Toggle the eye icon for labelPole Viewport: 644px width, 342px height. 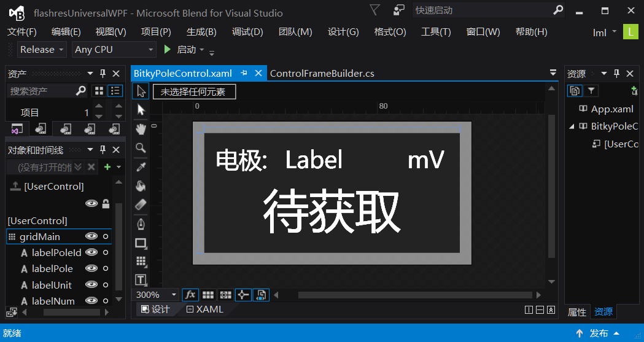point(91,268)
